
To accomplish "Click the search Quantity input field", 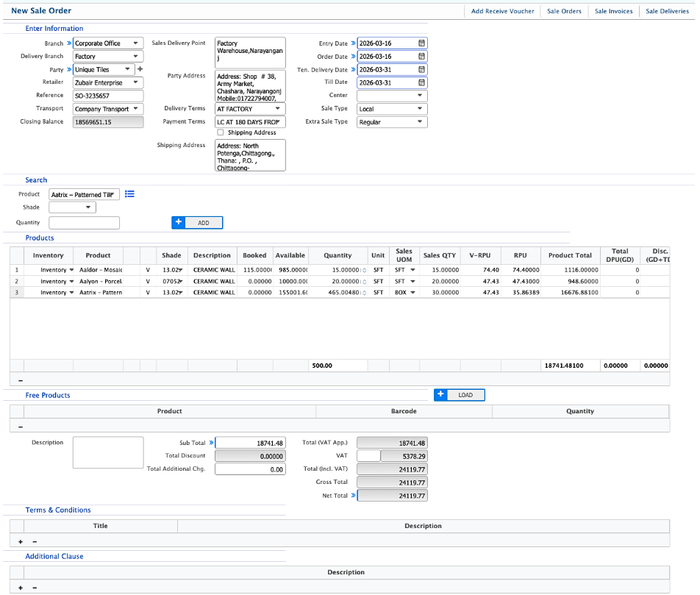I will point(84,223).
